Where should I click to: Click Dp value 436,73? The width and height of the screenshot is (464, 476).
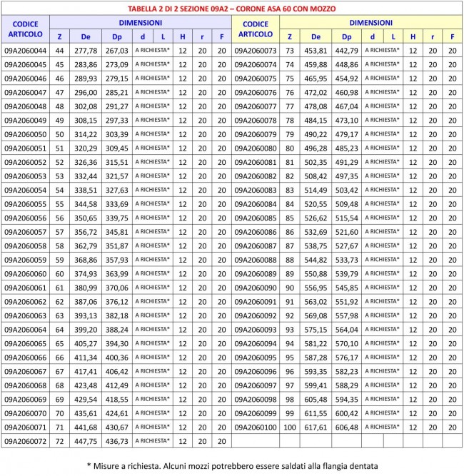point(117,442)
